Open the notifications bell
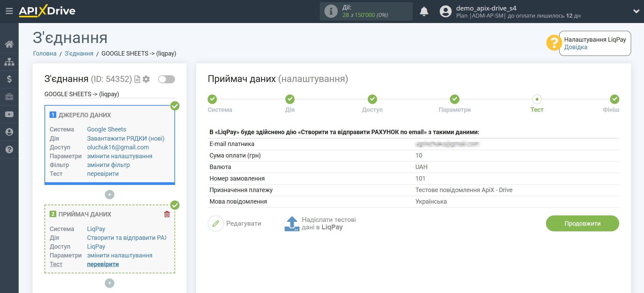The height and width of the screenshot is (293, 644). click(x=424, y=12)
